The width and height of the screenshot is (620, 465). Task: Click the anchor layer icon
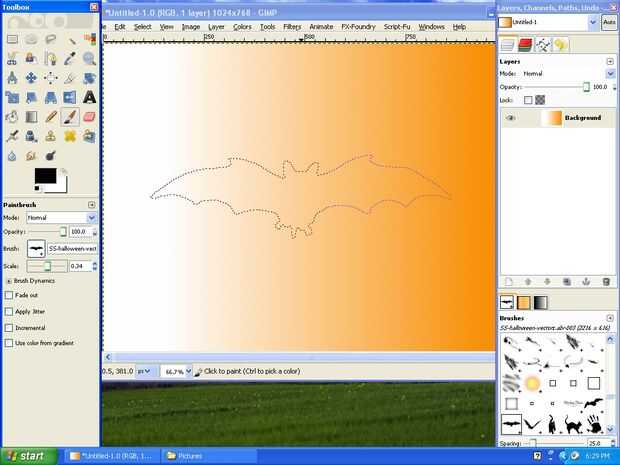tap(586, 282)
